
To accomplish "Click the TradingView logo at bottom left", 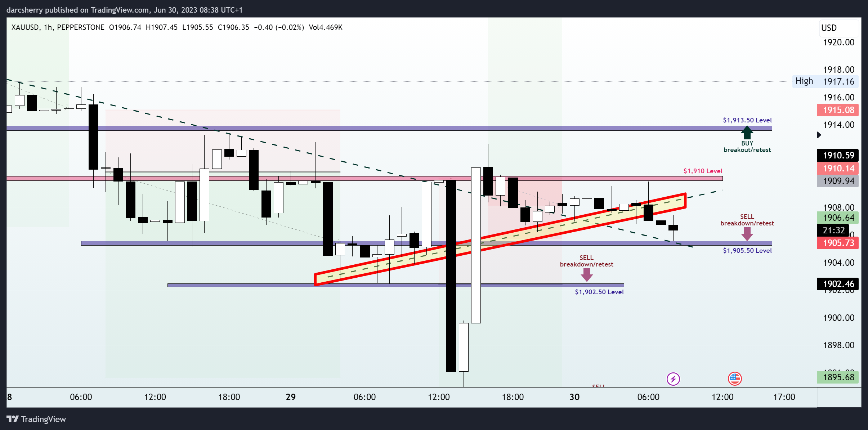I will [x=36, y=419].
